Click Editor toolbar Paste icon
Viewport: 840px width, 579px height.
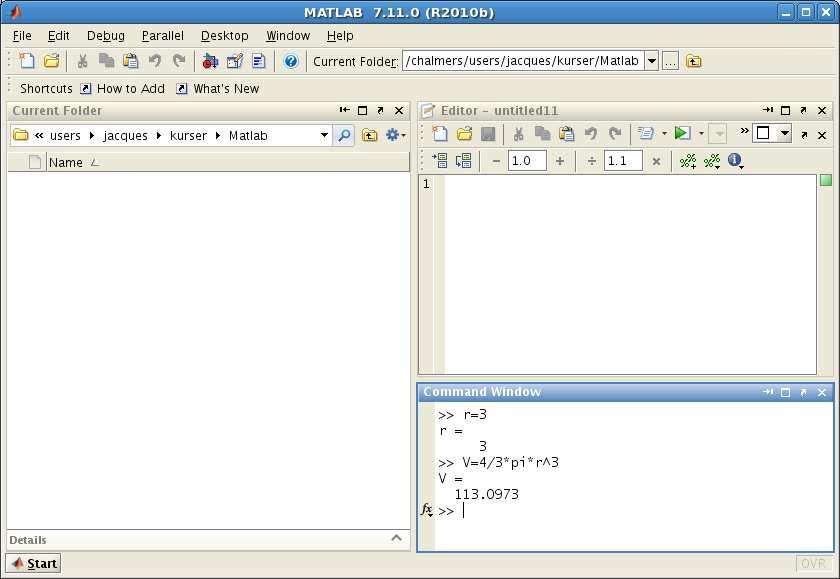(x=566, y=134)
